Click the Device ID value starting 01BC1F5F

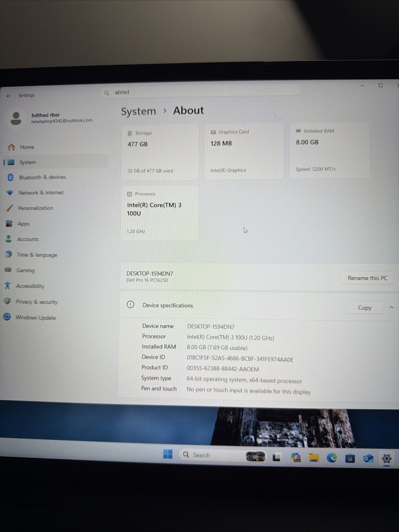point(240,359)
